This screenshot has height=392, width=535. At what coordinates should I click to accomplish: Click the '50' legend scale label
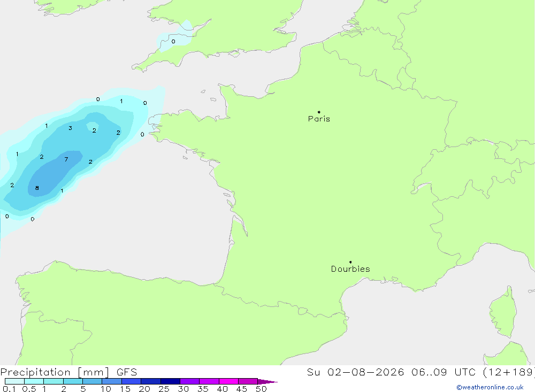(262, 389)
